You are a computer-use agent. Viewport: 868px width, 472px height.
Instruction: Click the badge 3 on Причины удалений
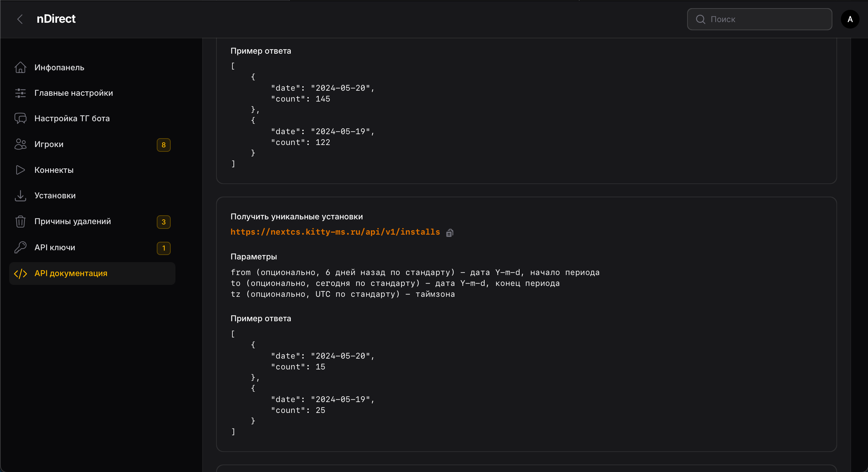[x=164, y=222]
